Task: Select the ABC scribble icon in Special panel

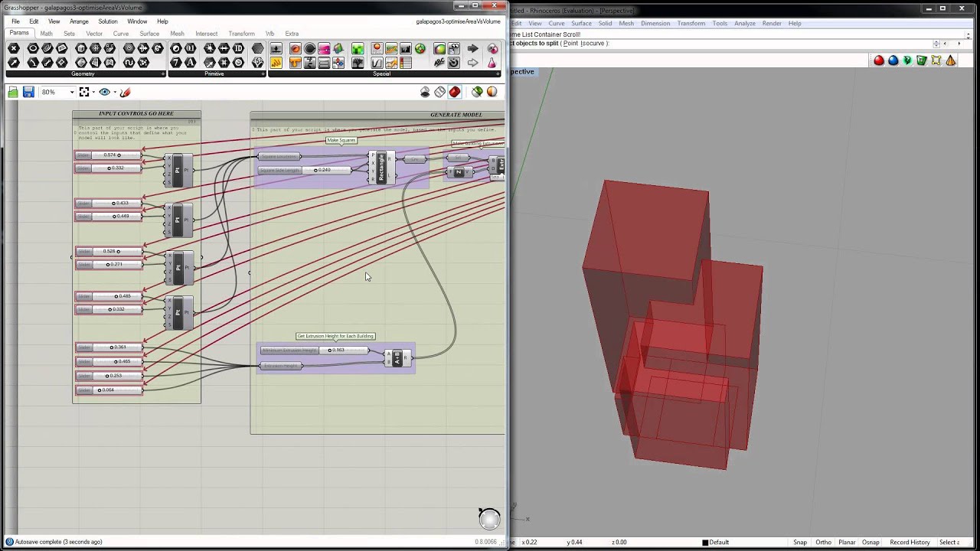Action: point(439,63)
